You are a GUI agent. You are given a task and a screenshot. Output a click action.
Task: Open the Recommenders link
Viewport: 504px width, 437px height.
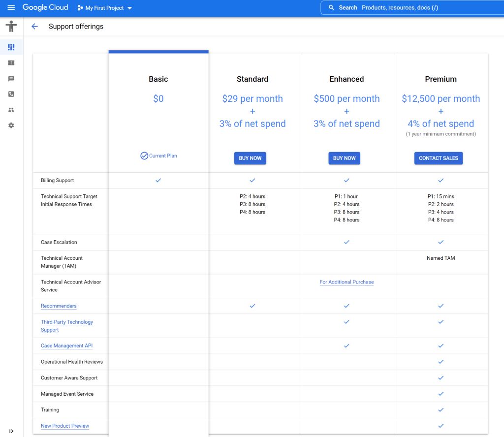coord(59,306)
